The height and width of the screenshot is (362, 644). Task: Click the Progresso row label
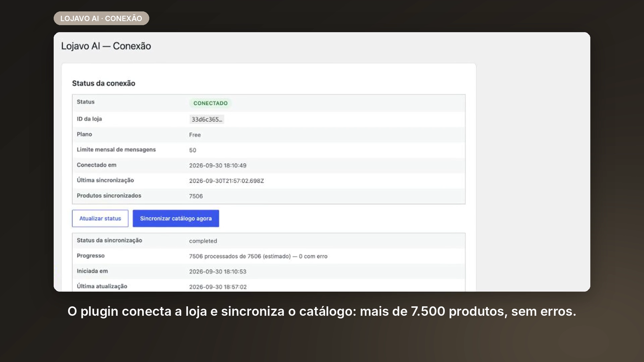[x=91, y=256]
